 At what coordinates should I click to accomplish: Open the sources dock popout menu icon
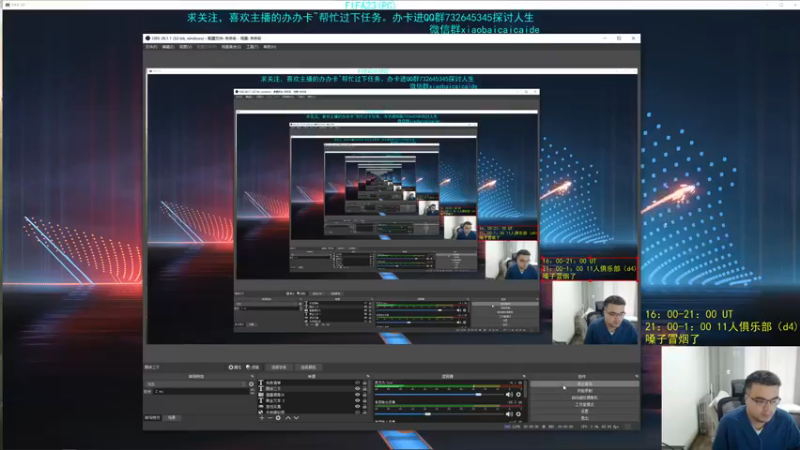click(368, 377)
